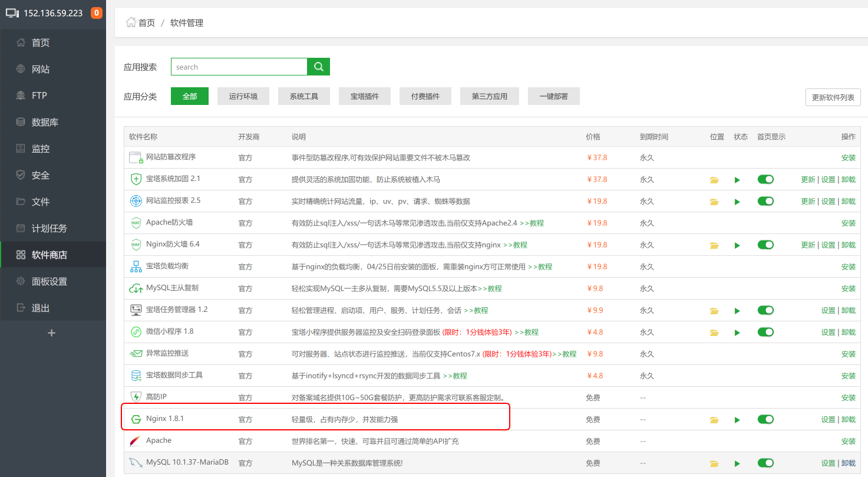Open 计划任务 in the sidebar menu

(x=53, y=228)
